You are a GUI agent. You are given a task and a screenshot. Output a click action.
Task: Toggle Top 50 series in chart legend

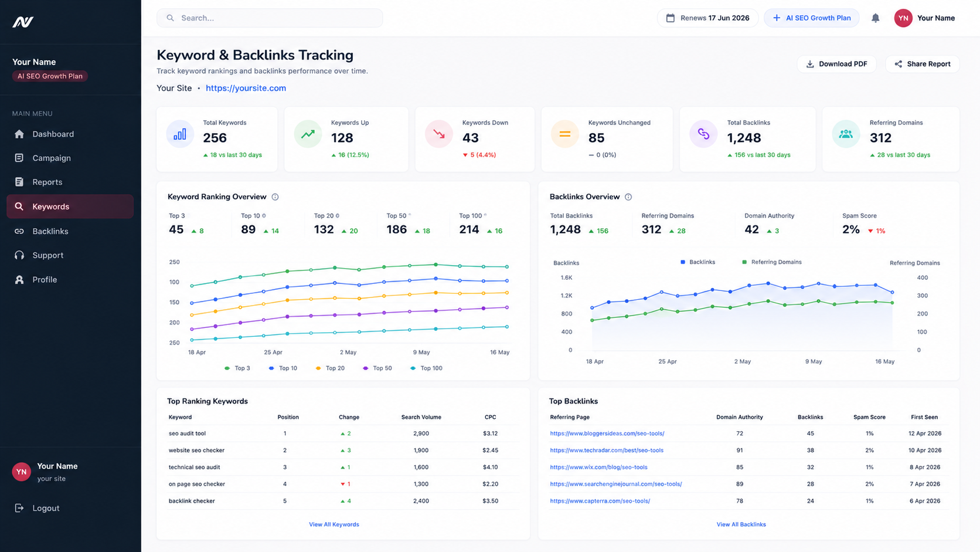377,368
